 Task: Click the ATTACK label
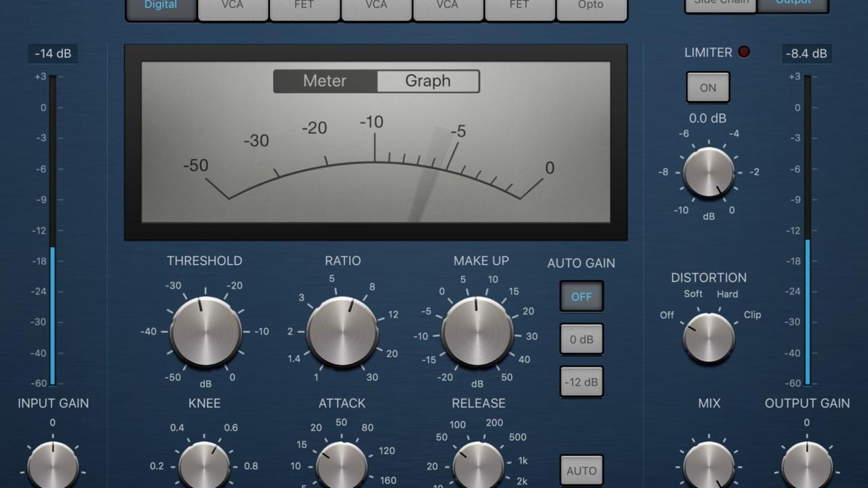coord(342,403)
